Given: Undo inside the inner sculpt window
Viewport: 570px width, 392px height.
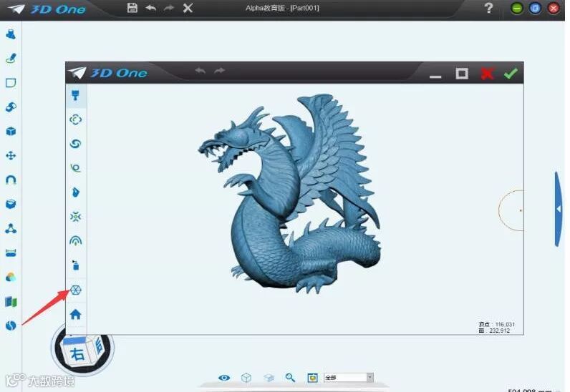Looking at the screenshot, I should [x=200, y=71].
